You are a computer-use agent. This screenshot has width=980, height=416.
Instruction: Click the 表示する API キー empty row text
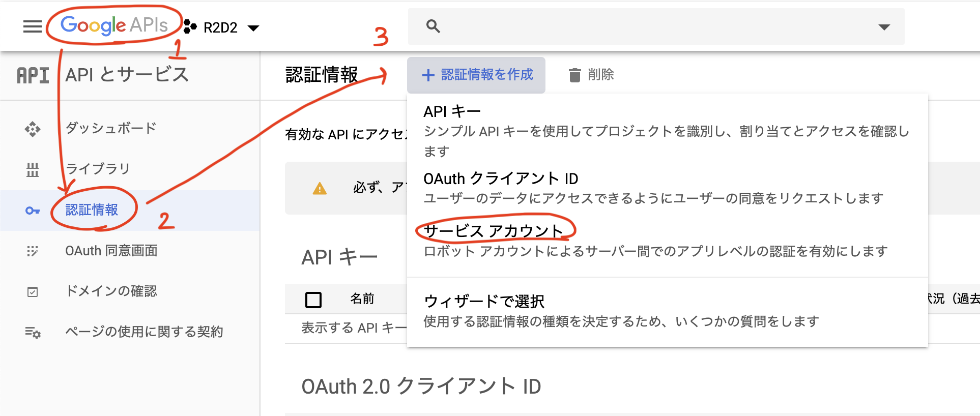tap(354, 328)
